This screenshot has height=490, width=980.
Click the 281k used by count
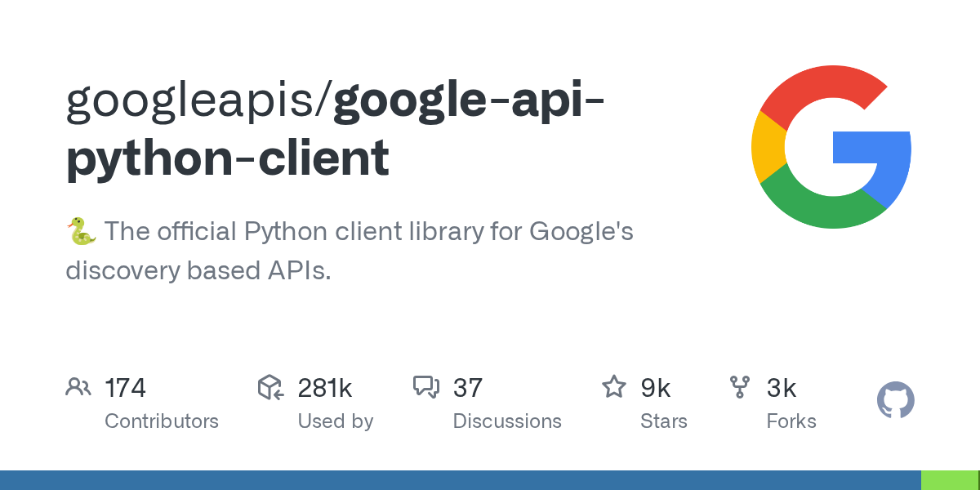[325, 388]
